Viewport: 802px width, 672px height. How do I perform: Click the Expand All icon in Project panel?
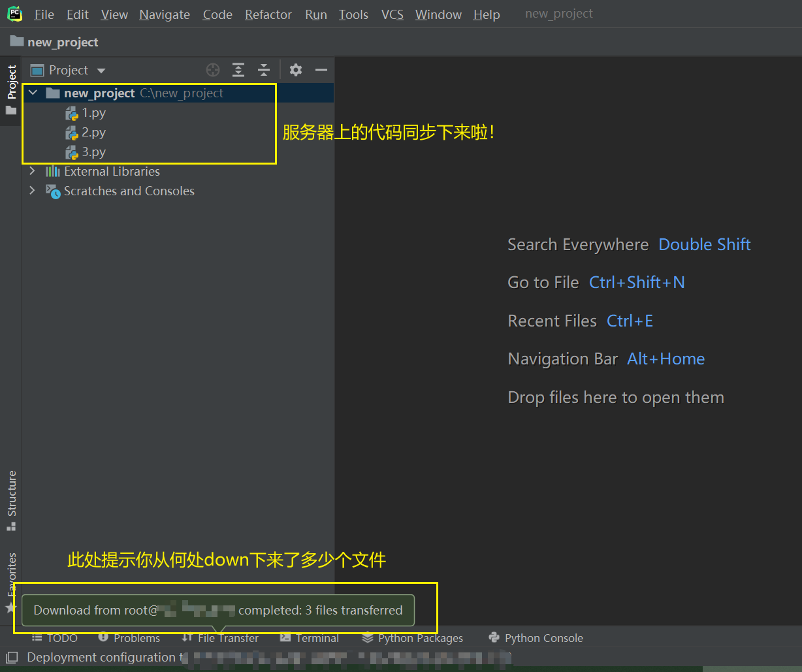coord(238,70)
